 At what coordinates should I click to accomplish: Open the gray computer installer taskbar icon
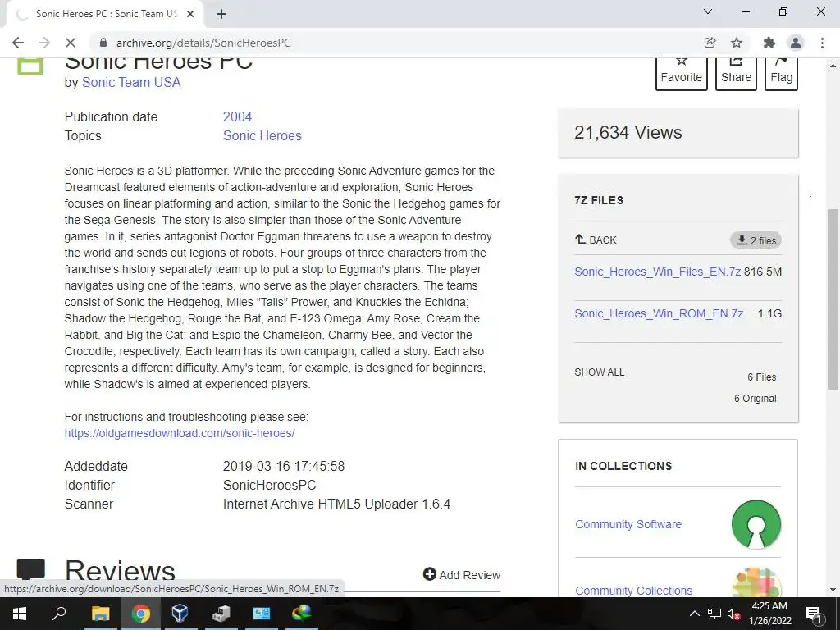click(x=221, y=614)
